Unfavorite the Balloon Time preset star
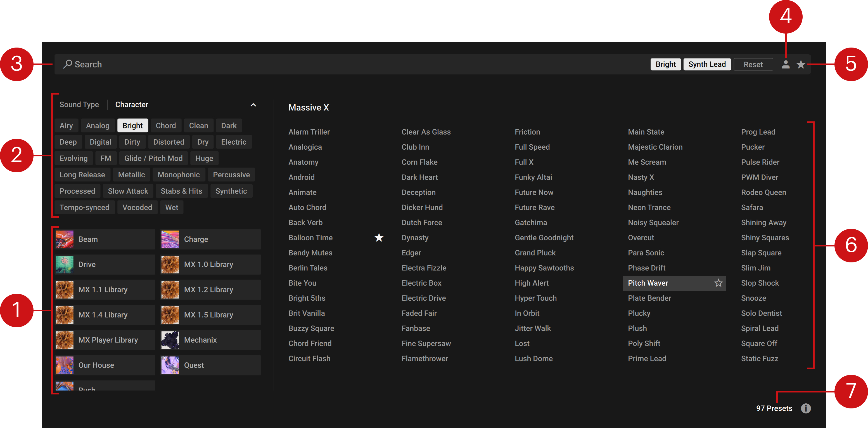 tap(379, 238)
